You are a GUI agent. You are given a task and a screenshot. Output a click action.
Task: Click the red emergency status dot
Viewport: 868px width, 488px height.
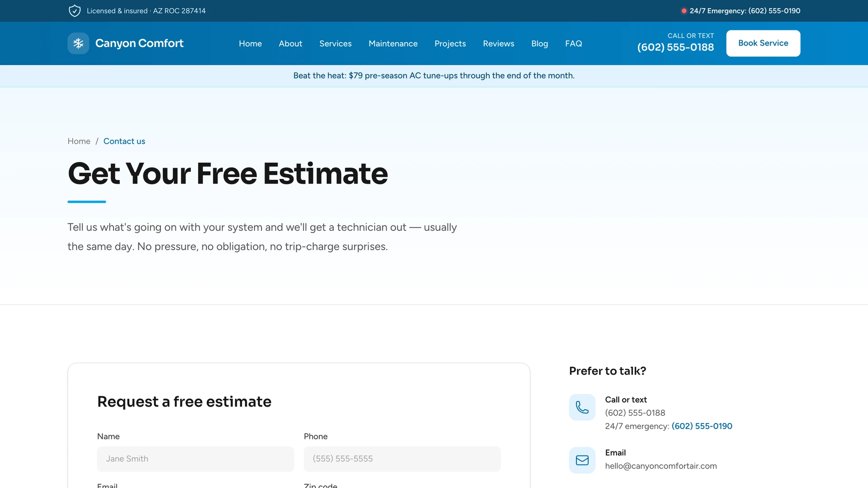point(684,11)
